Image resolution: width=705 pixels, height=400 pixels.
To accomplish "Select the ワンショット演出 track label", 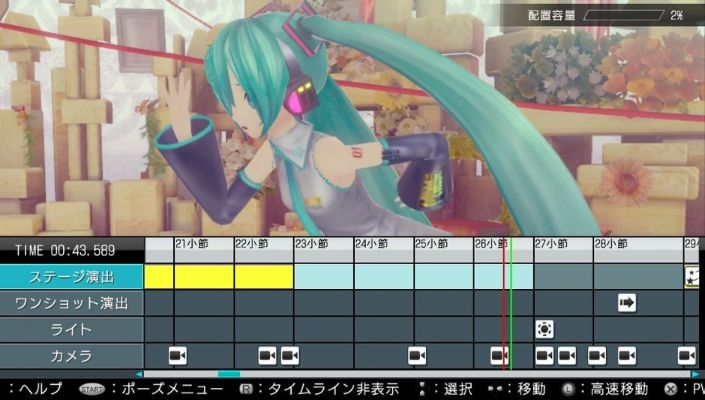I will [72, 302].
